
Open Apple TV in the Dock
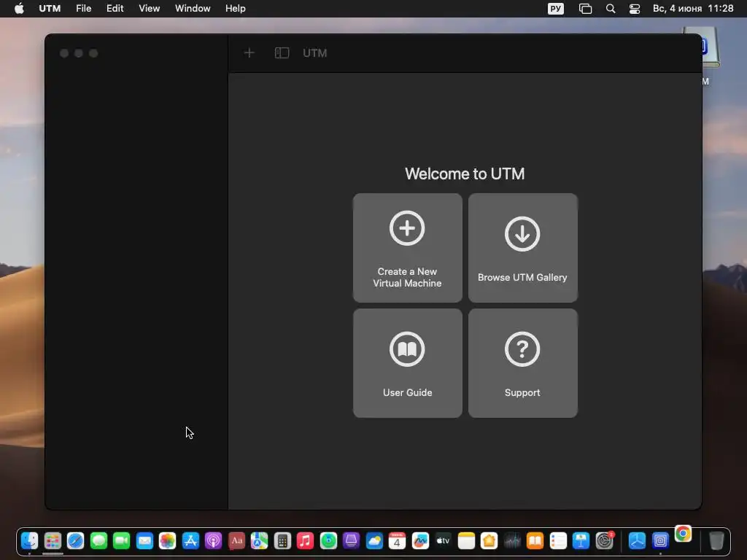443,541
